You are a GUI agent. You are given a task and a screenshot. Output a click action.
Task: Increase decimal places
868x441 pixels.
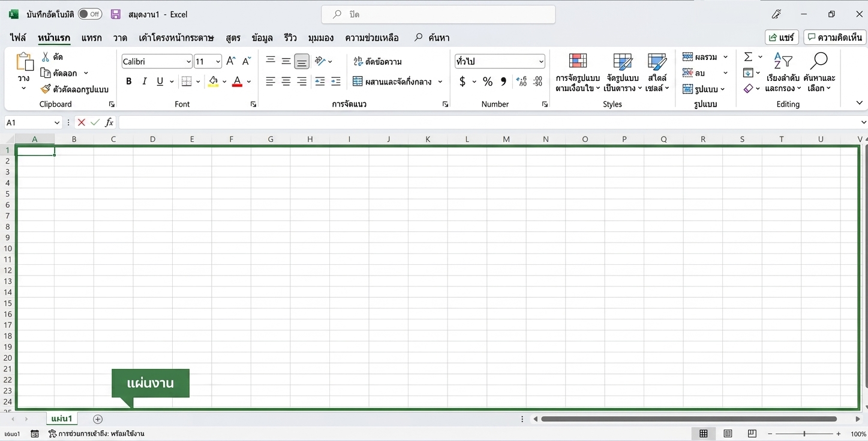521,81
